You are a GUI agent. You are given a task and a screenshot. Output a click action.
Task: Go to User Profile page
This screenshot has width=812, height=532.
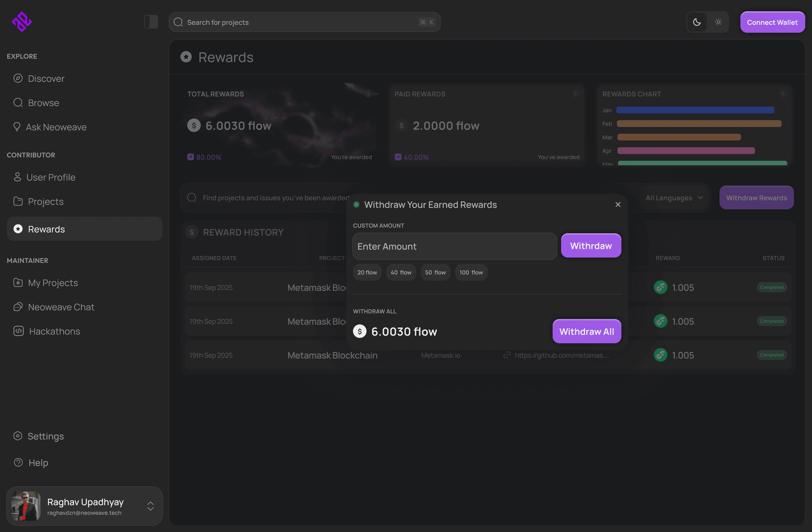[x=51, y=177]
